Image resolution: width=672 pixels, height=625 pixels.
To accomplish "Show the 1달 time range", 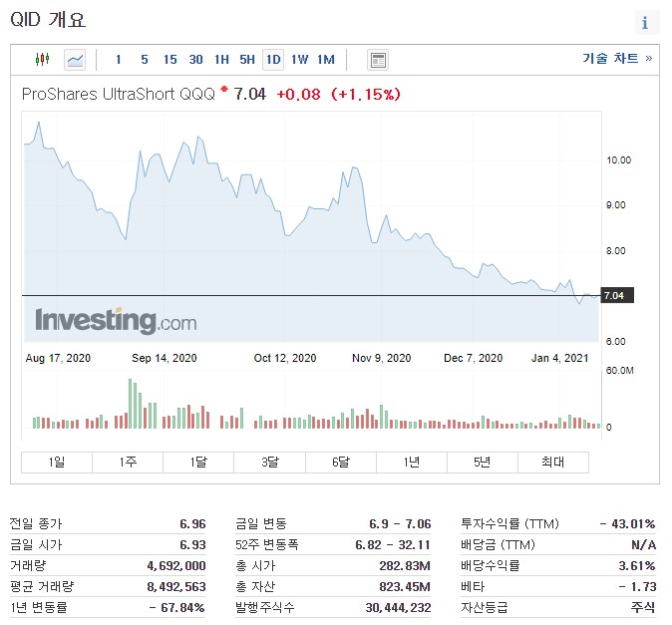I will point(198,462).
